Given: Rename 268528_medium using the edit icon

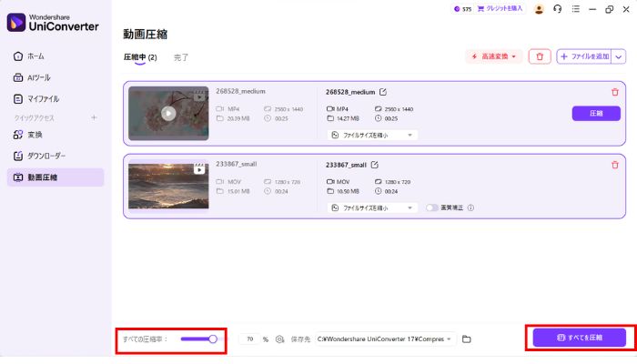Looking at the screenshot, I should [x=383, y=92].
